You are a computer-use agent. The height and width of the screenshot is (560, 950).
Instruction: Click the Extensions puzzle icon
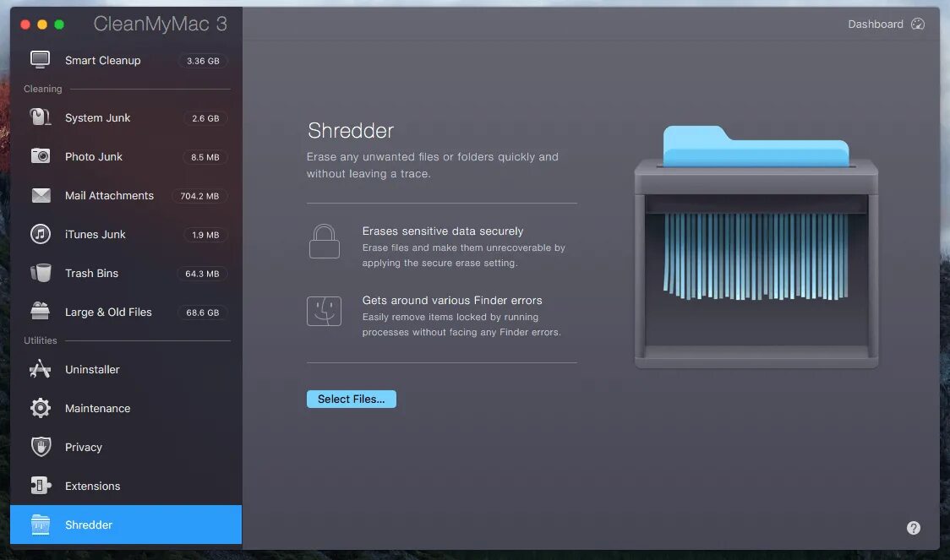coord(41,486)
